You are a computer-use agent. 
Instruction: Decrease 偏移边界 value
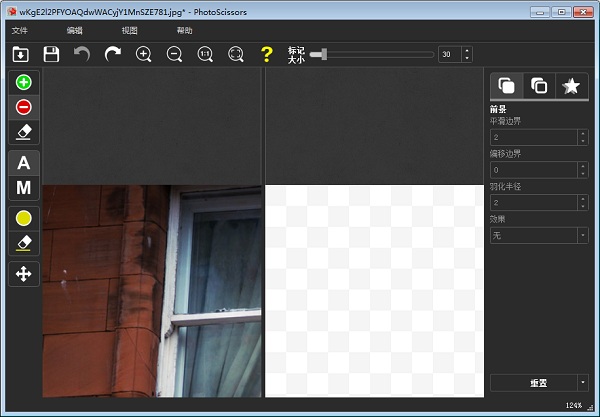click(583, 174)
